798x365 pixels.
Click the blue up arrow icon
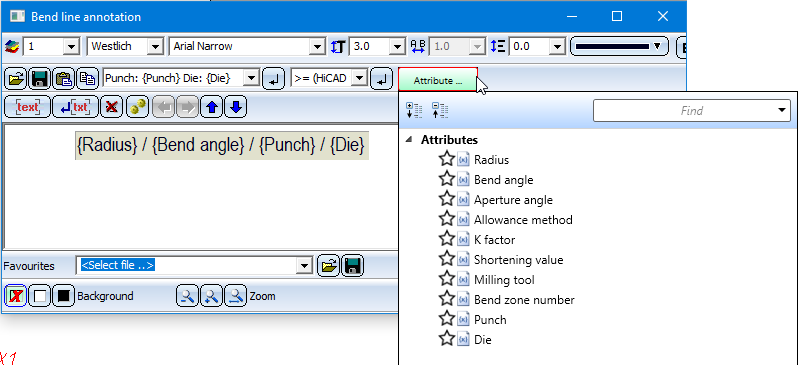(x=211, y=107)
